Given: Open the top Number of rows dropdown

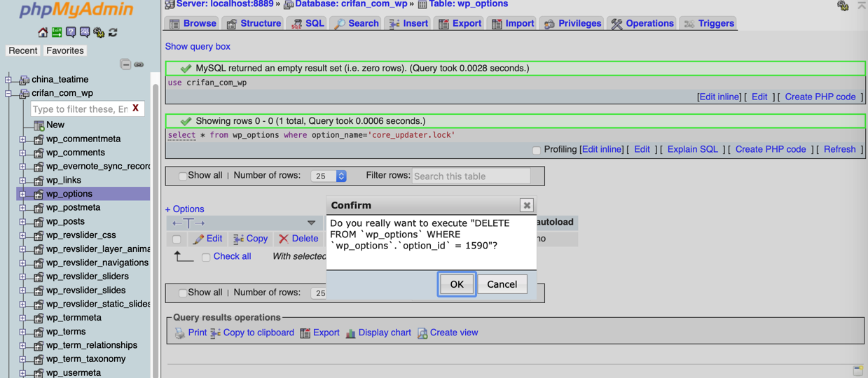Looking at the screenshot, I should point(329,176).
